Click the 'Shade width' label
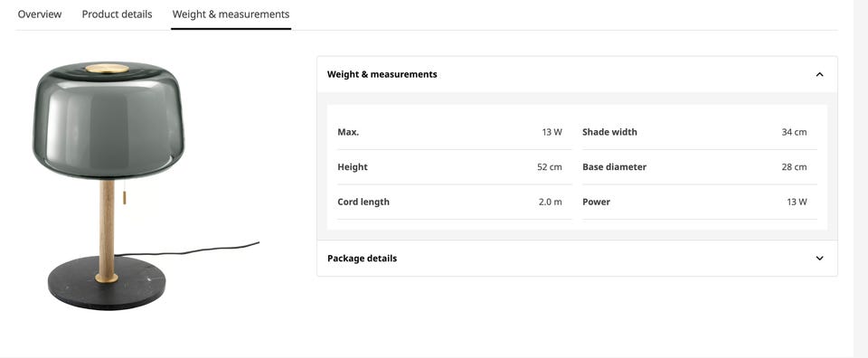868x358 pixels. [609, 132]
